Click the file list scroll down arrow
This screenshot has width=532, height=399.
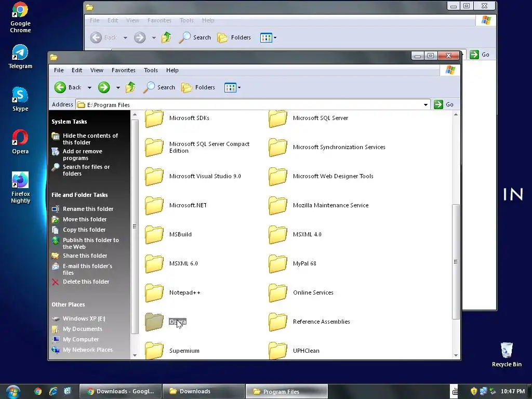tap(456, 355)
